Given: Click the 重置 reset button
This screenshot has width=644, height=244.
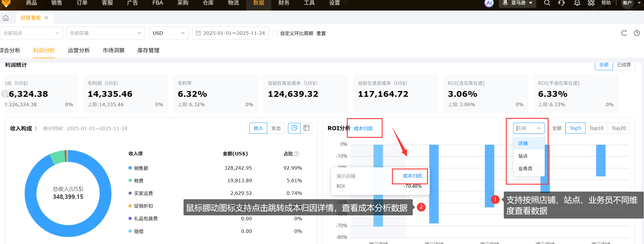Looking at the screenshot, I should (x=321, y=33).
